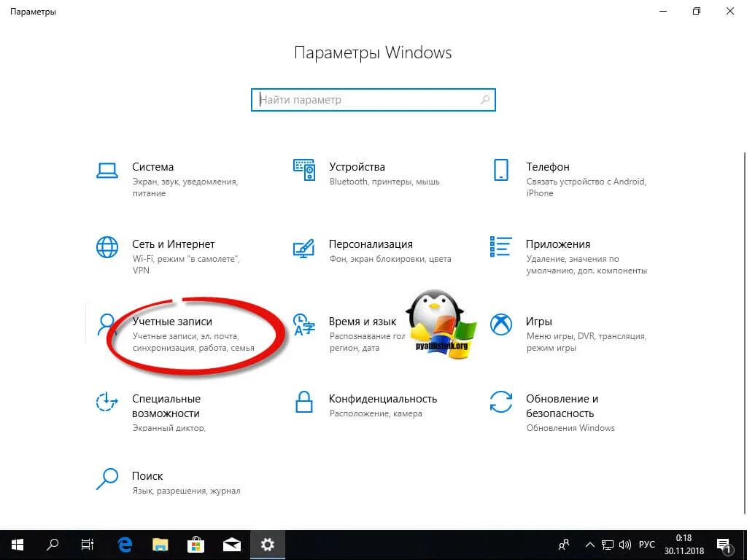
Task: Open the Система settings category
Action: point(153,167)
